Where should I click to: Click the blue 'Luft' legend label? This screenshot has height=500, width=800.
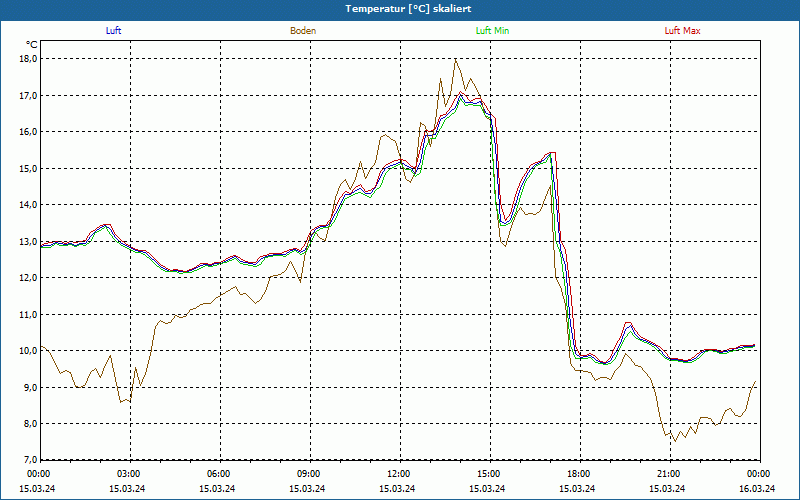point(113,31)
